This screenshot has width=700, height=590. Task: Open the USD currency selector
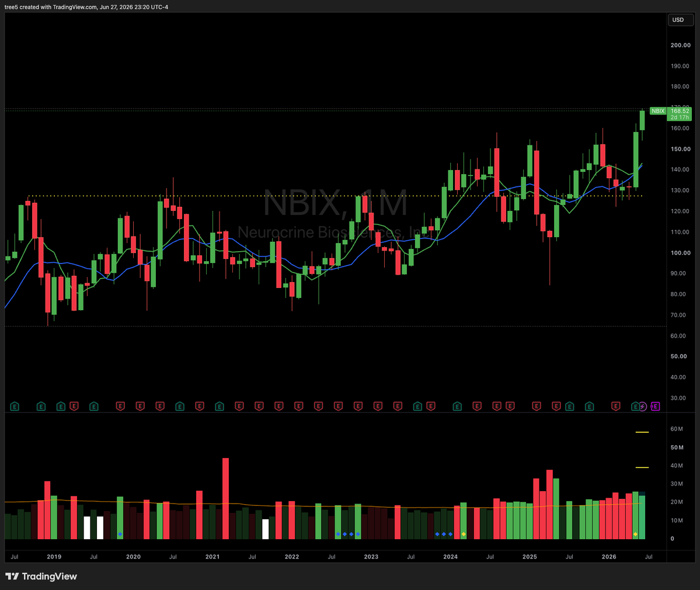click(x=680, y=20)
